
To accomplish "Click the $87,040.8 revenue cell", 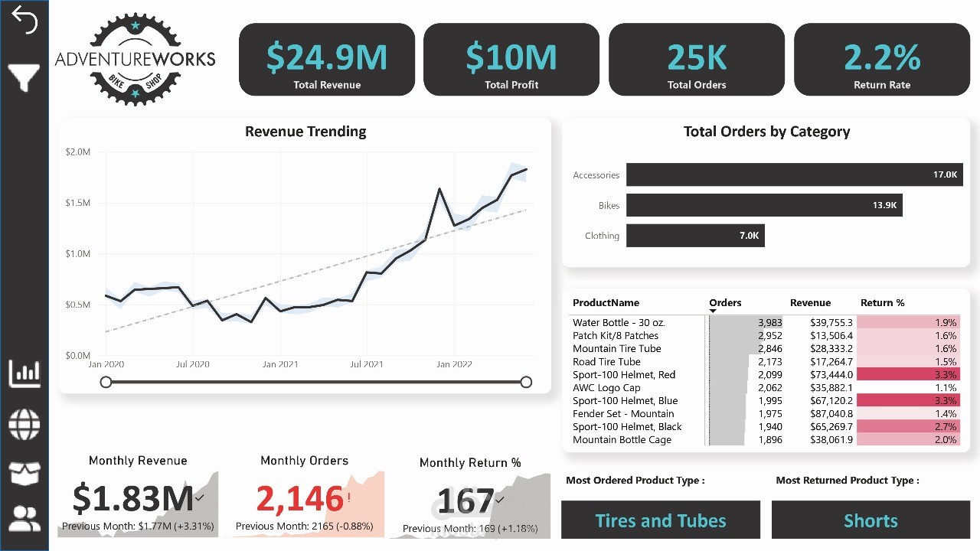I will click(831, 413).
